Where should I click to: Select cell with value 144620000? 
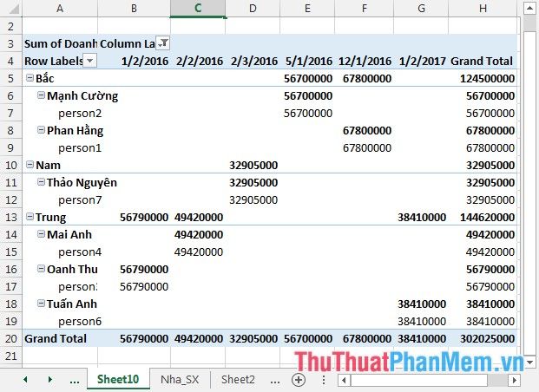click(483, 217)
